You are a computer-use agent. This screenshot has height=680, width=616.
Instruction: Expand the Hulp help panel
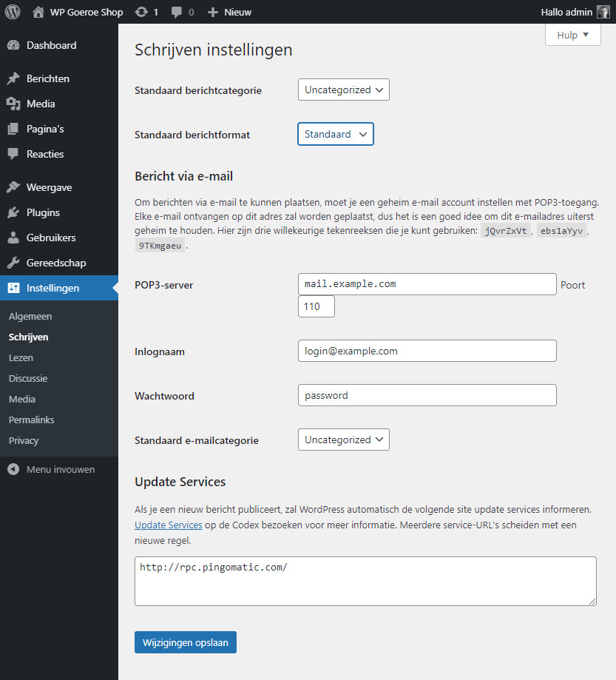(572, 35)
